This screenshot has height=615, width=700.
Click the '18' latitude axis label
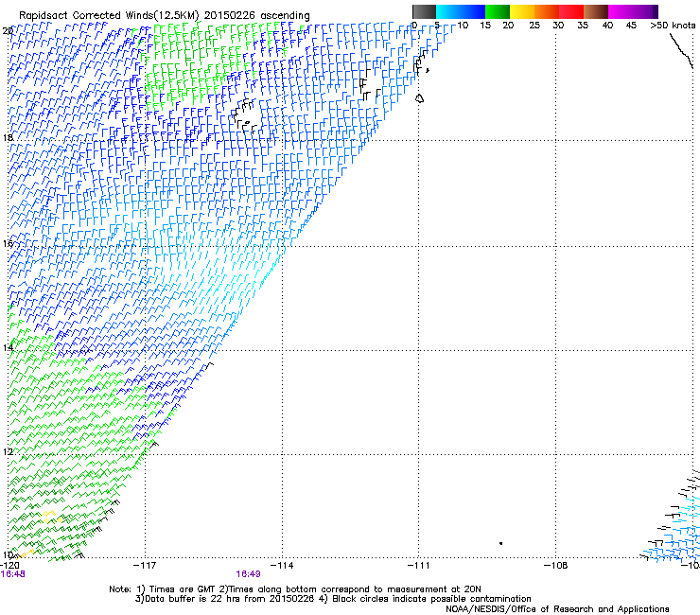click(8, 137)
